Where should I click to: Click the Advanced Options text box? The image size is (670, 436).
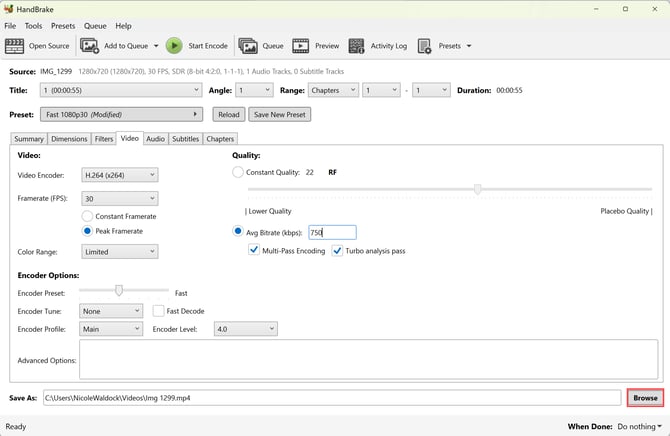tap(368, 359)
